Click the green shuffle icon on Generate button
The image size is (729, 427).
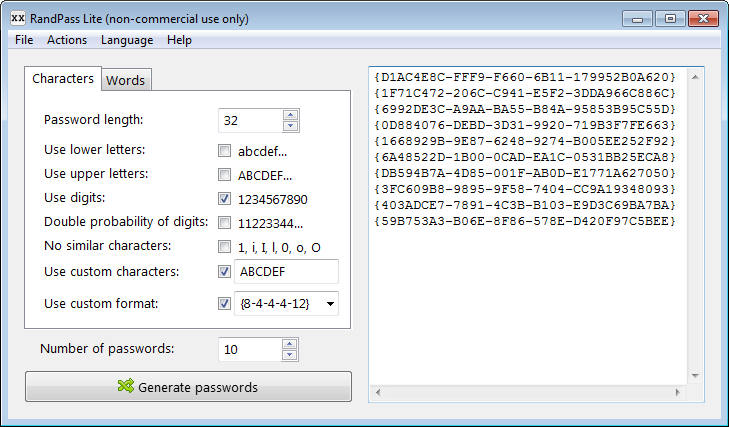pos(125,387)
